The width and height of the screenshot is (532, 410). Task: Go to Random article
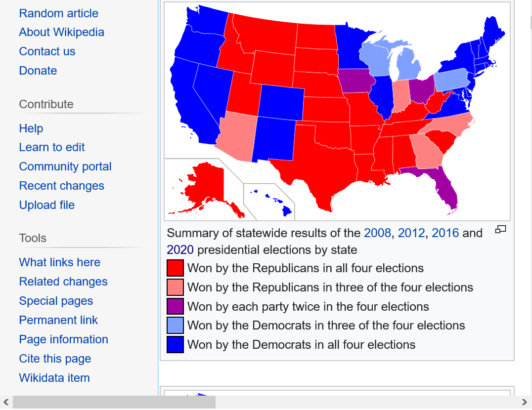tap(58, 13)
